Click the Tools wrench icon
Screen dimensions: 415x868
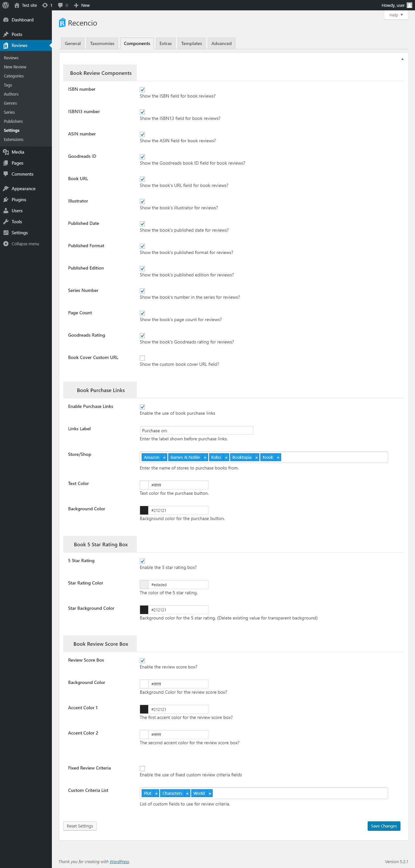[6, 222]
